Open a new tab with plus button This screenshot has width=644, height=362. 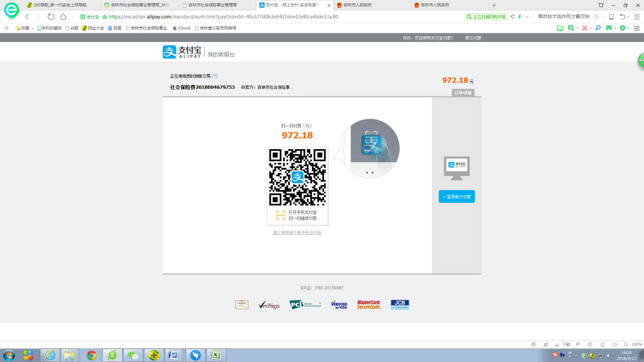tap(494, 5)
